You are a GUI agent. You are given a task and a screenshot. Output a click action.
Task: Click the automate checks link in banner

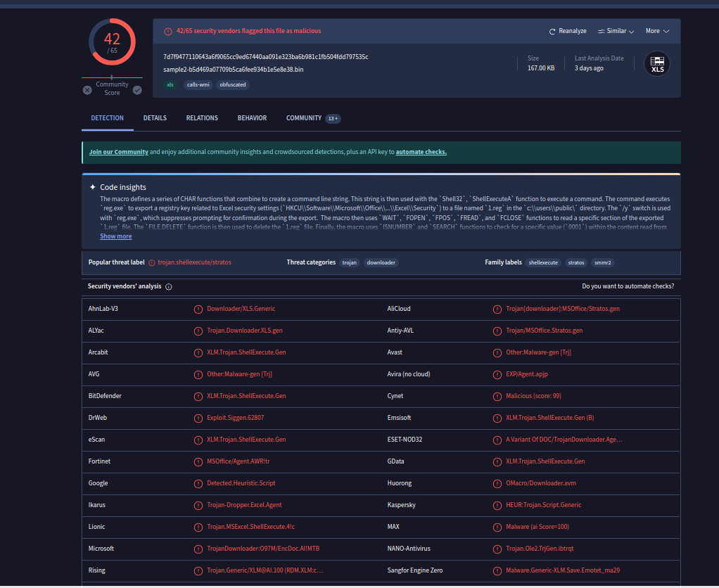pyautogui.click(x=421, y=152)
